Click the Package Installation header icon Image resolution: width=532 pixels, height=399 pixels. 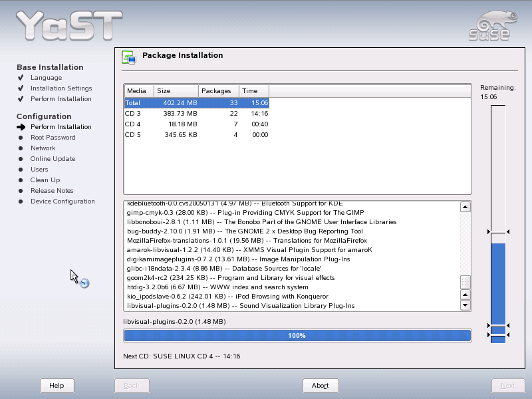(x=129, y=57)
